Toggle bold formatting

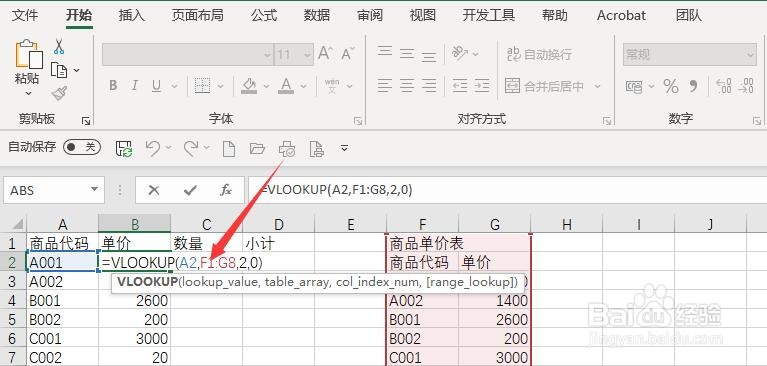click(x=113, y=86)
